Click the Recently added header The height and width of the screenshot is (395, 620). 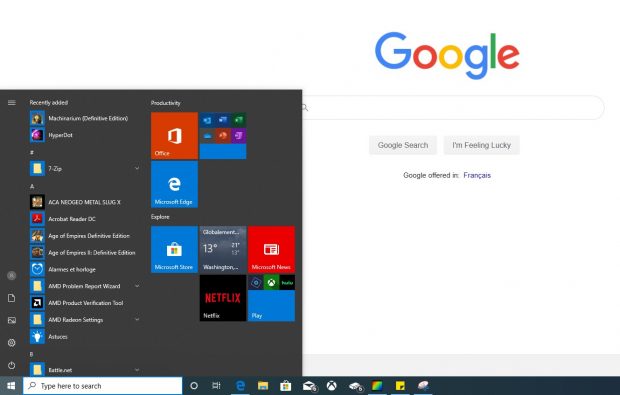click(x=49, y=102)
